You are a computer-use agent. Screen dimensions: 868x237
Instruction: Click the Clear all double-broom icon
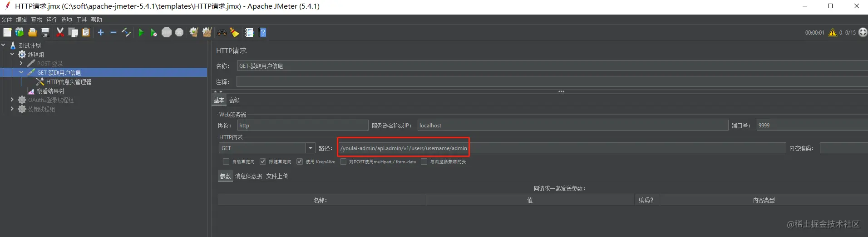pyautogui.click(x=207, y=32)
